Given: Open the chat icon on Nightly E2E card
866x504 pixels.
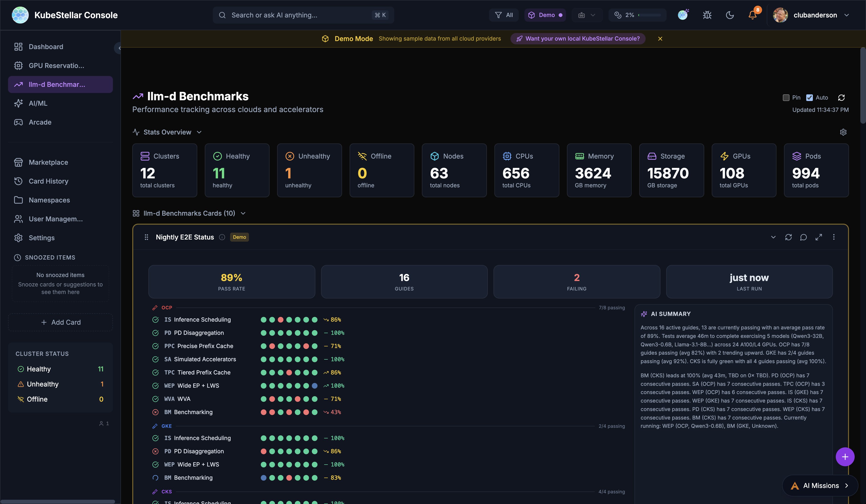Looking at the screenshot, I should [803, 237].
